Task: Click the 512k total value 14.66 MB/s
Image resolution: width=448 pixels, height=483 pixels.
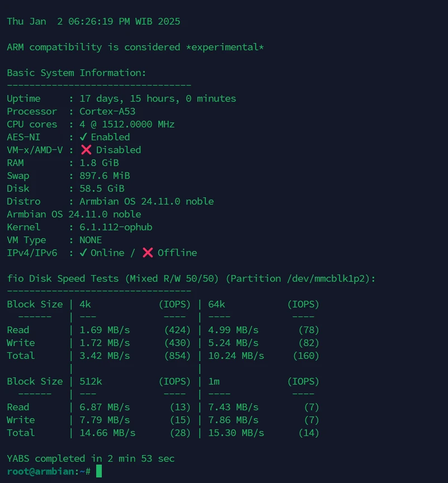Action: 107,433
